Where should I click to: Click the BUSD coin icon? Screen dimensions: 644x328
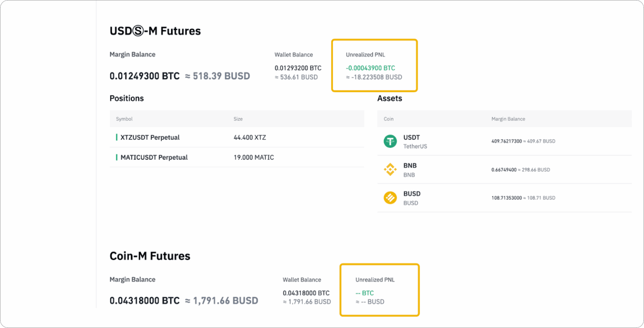tap(391, 198)
